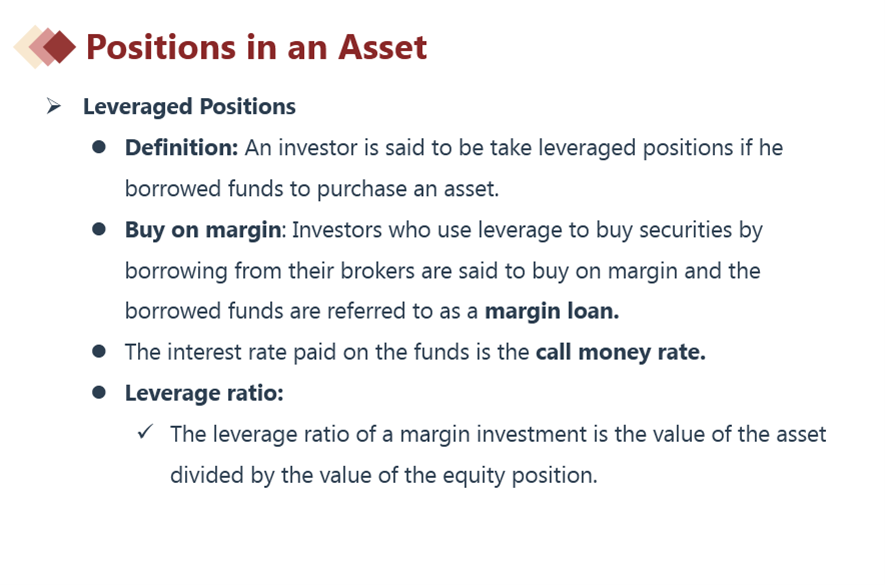Image resolution: width=885 pixels, height=585 pixels.
Task: Click the arrow bullet before Leveraged Positions
Action: (x=54, y=106)
